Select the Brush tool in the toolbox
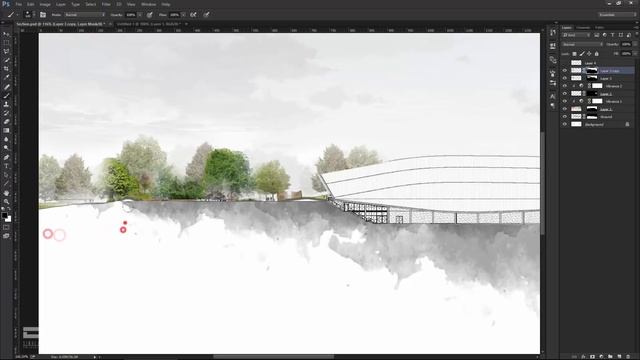 click(x=6, y=96)
